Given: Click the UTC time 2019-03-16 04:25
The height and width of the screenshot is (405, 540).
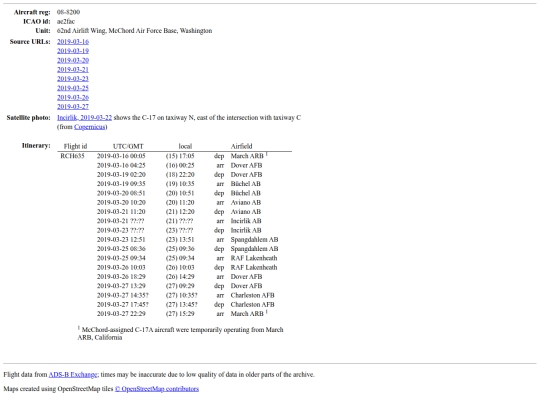Looking at the screenshot, I should [x=121, y=165].
